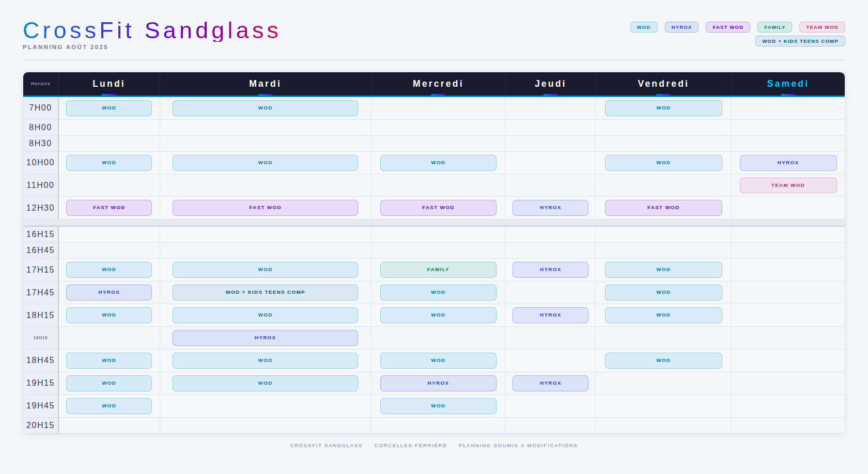Select the FAST WOD legend chip
Viewport: 868px width, 474px height.
[728, 27]
